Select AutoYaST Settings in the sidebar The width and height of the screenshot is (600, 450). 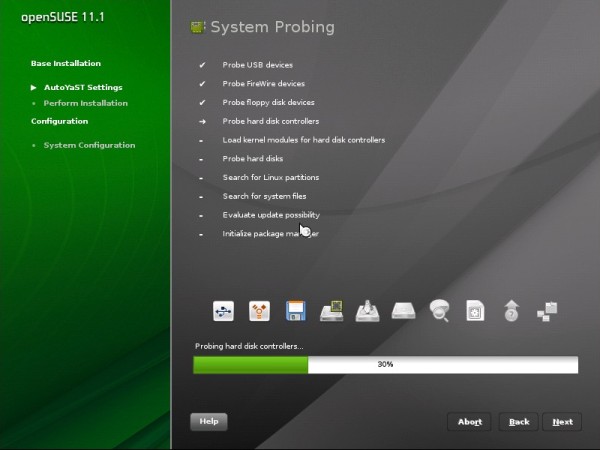pyautogui.click(x=83, y=88)
